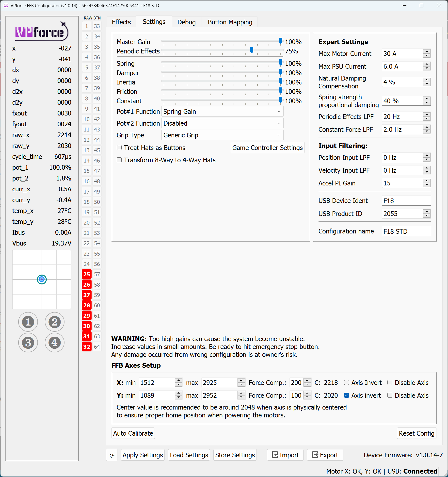Image resolution: width=448 pixels, height=477 pixels.
Task: Click the VPforce title bar app icon
Action: (6, 5)
